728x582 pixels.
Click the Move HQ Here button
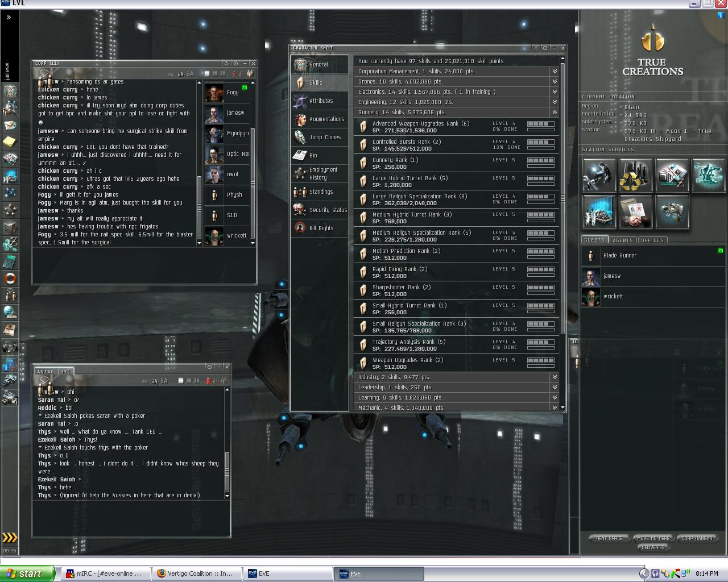[653, 538]
